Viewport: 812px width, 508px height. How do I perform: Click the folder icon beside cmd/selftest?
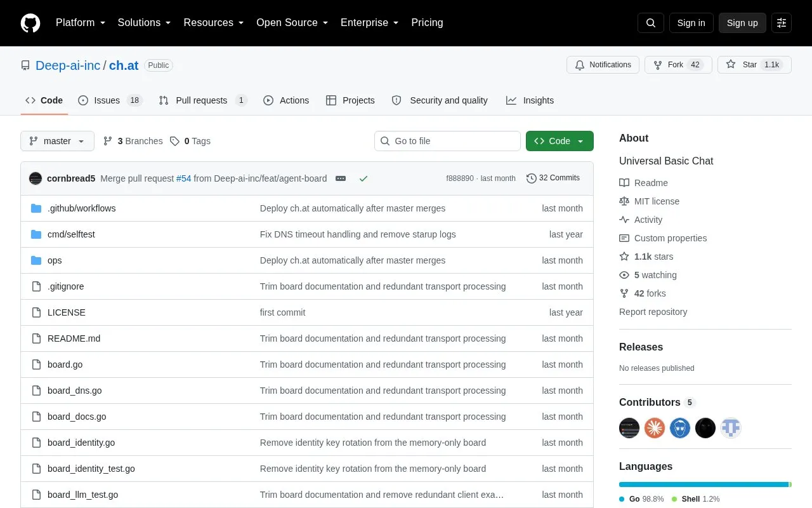click(x=36, y=234)
